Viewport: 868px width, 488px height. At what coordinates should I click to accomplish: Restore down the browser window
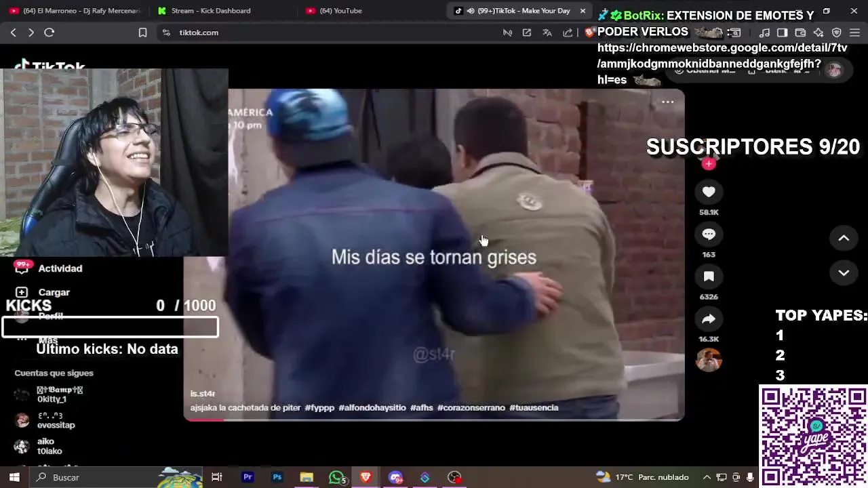point(827,11)
